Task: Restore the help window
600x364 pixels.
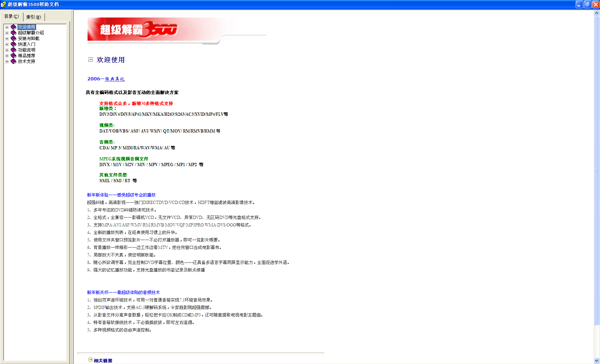Action: 587,5
